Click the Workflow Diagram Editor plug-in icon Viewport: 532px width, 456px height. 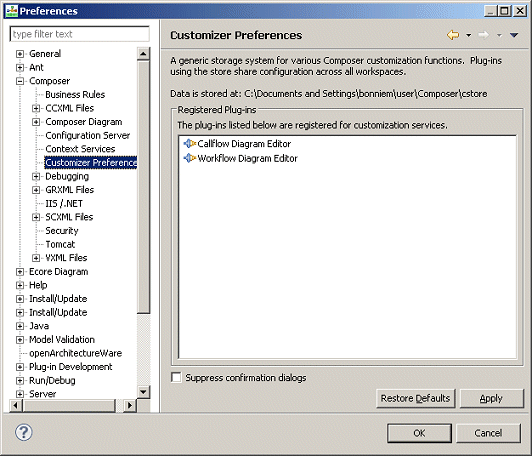tap(190, 158)
